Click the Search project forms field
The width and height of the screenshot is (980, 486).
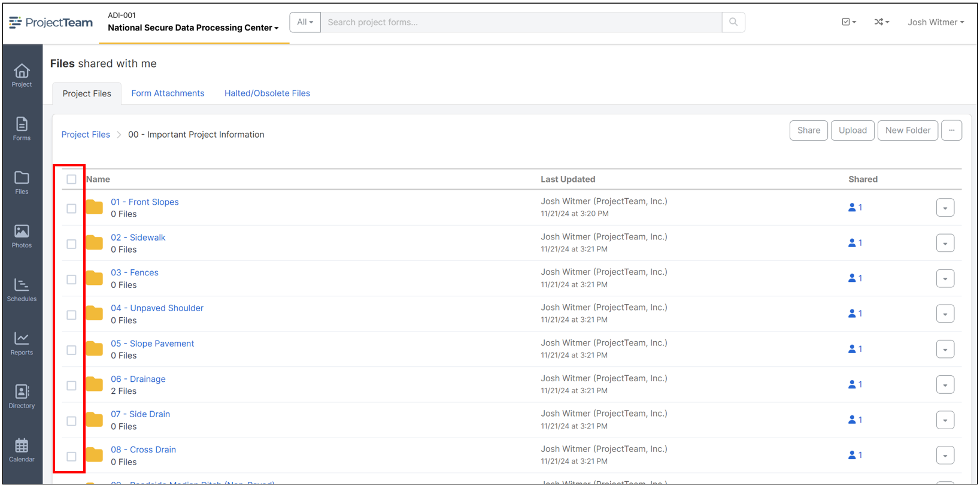[x=521, y=22]
